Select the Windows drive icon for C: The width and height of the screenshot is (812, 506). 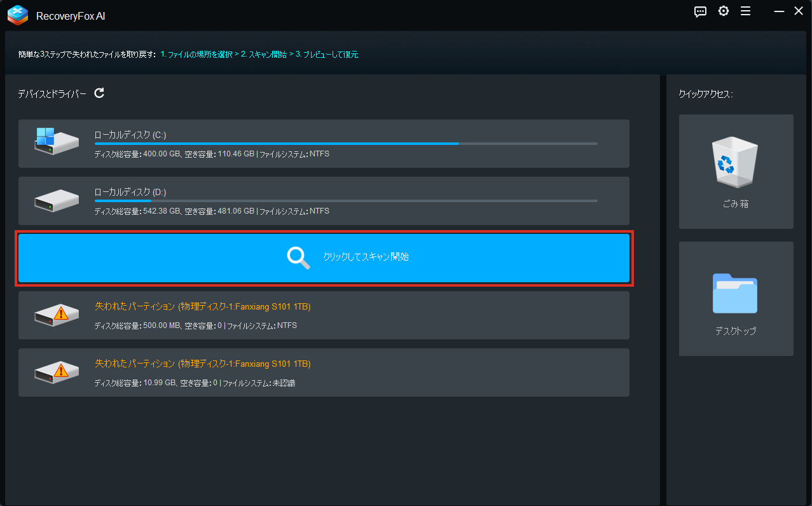[x=56, y=141]
